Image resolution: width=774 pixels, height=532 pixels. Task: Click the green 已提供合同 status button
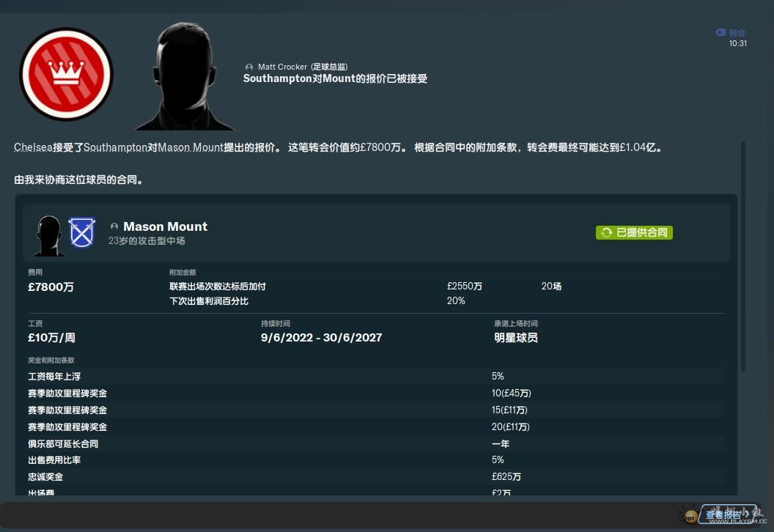pyautogui.click(x=634, y=232)
